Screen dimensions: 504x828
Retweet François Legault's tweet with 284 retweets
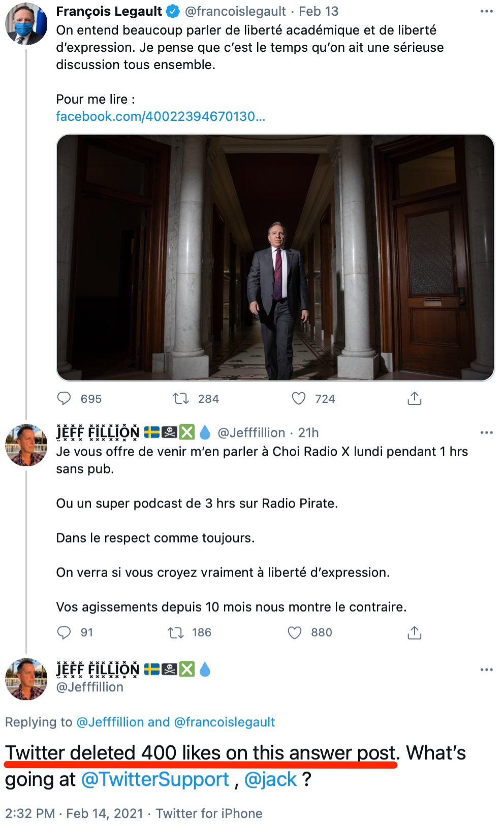coord(181,398)
